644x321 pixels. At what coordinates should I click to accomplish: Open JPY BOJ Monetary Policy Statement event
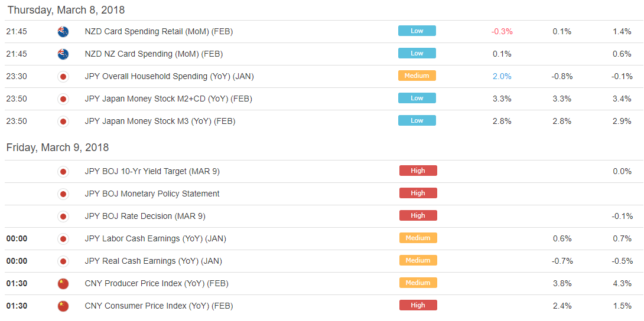tap(152, 194)
